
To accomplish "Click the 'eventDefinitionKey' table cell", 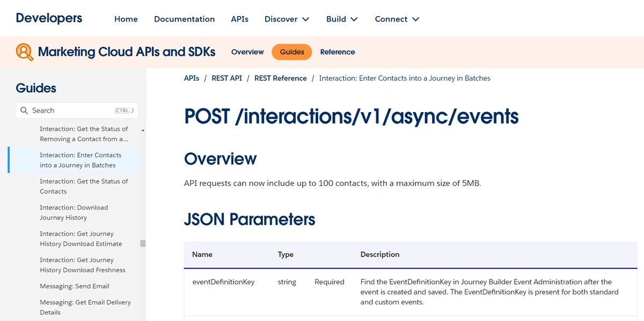I will point(223,282).
